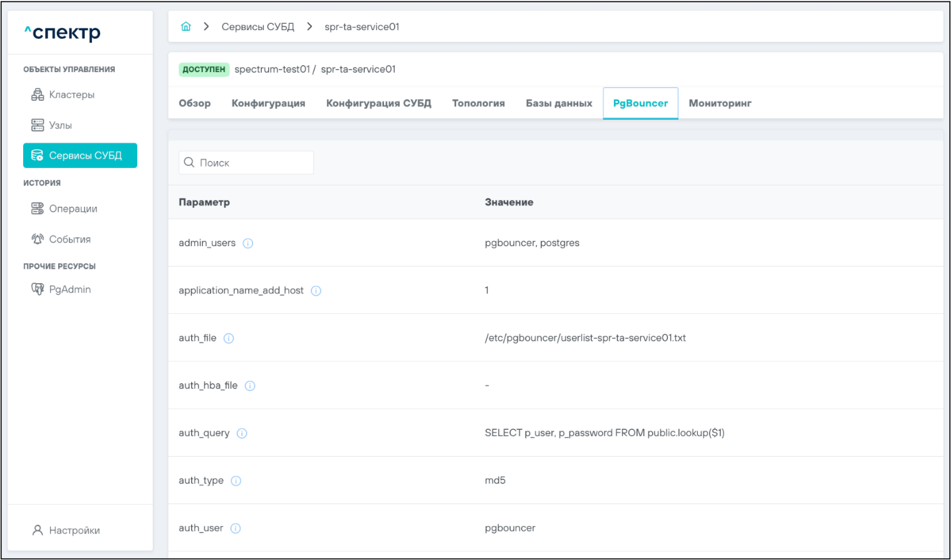Open События in the sidebar
Image resolution: width=951 pixels, height=560 pixels.
(70, 239)
